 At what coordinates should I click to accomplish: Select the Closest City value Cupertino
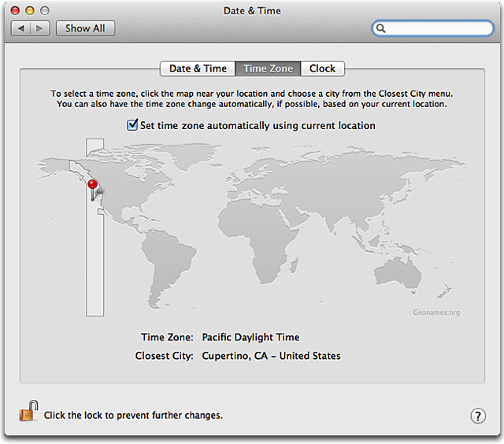coord(271,356)
